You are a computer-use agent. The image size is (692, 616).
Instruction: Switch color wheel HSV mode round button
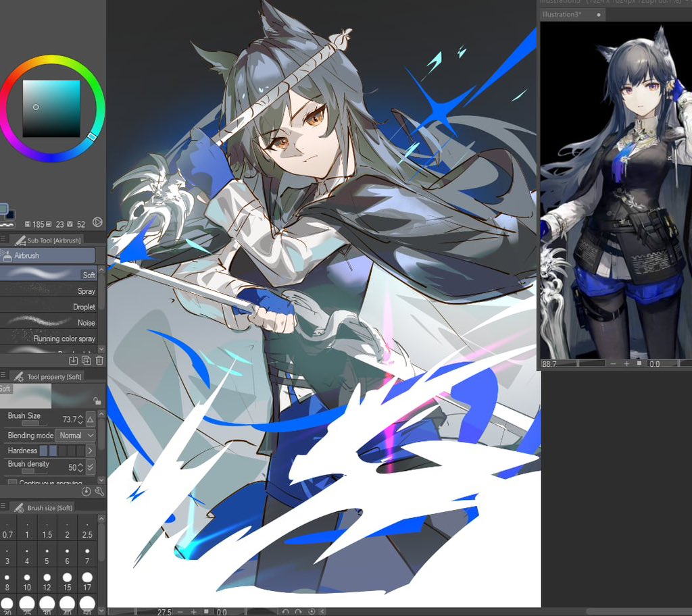(x=97, y=222)
